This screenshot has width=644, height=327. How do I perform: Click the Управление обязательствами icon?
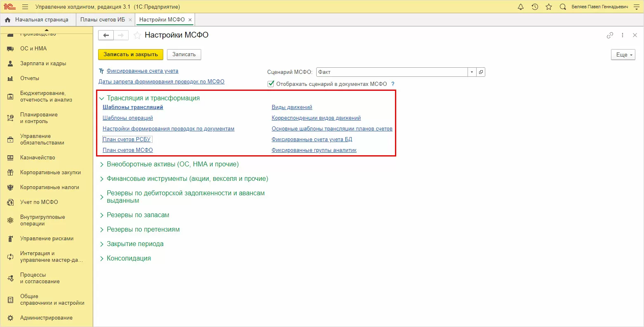(11, 140)
